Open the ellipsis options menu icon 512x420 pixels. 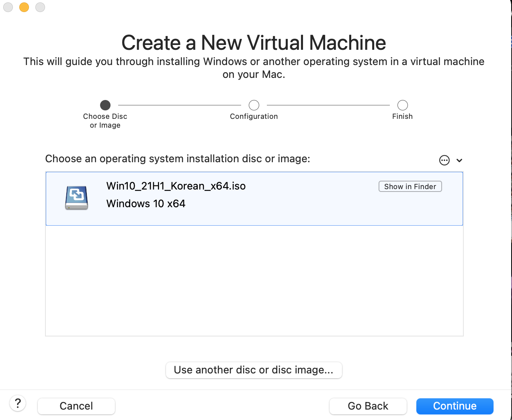click(444, 160)
